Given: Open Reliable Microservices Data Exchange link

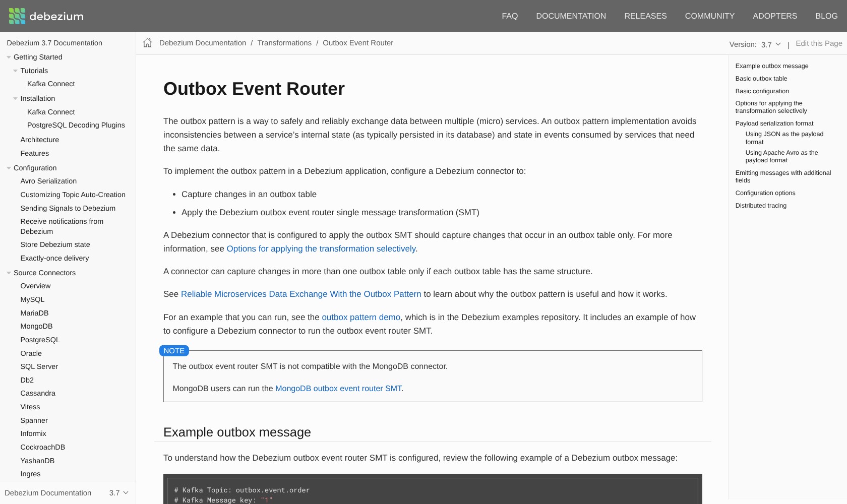Looking at the screenshot, I should [301, 294].
